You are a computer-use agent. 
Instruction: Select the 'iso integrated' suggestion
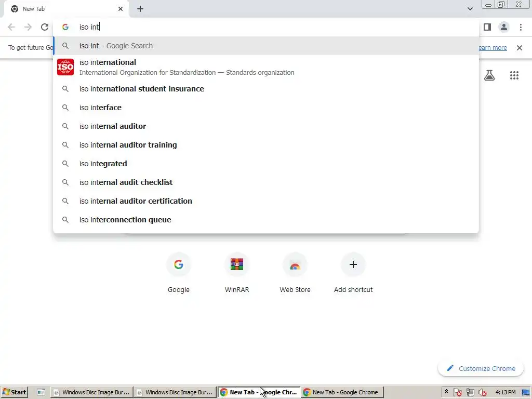(x=266, y=164)
